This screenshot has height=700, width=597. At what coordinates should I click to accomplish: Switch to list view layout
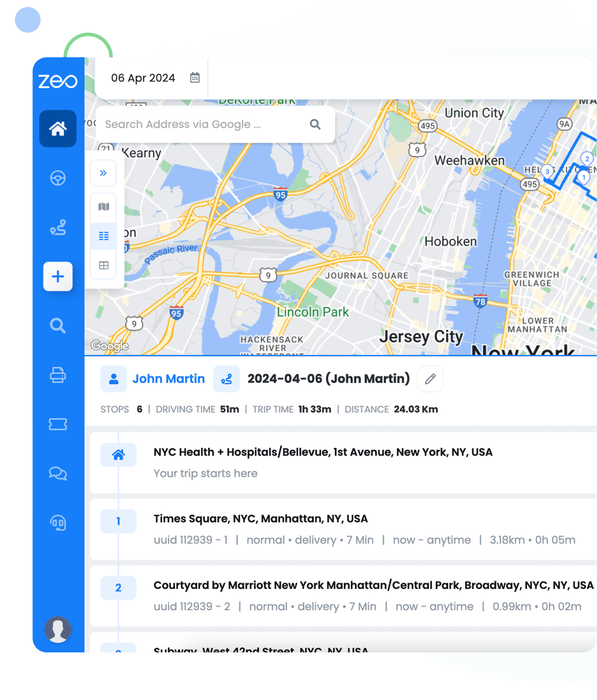[x=103, y=236]
